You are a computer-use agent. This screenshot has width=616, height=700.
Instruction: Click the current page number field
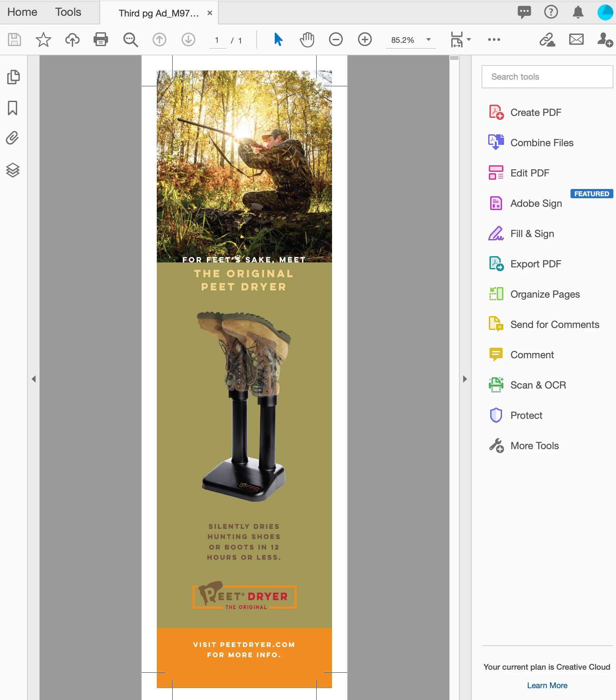pos(217,40)
